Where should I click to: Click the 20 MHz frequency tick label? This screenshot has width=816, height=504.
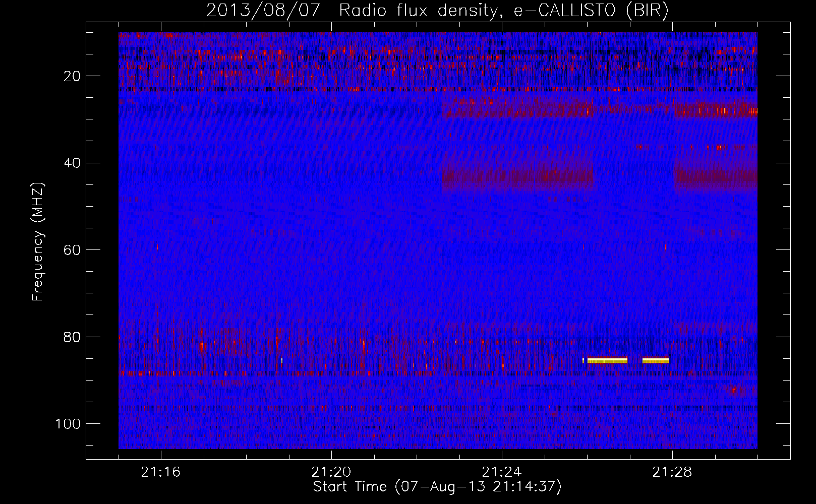(x=72, y=76)
